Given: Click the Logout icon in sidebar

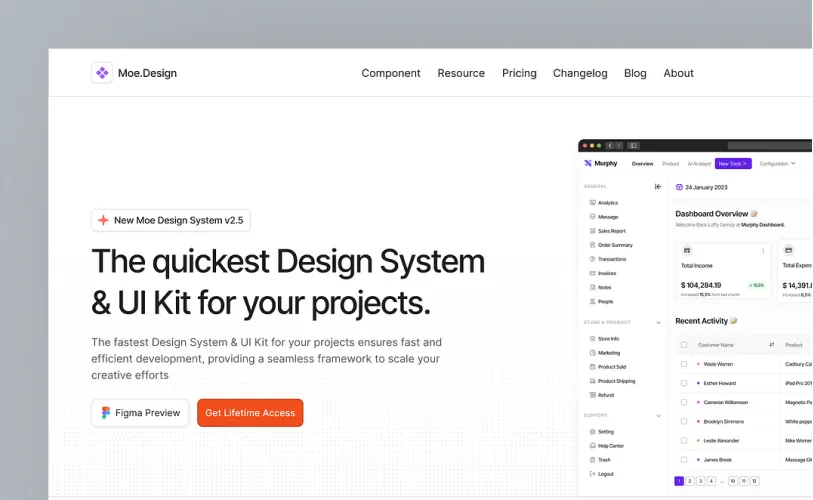Looking at the screenshot, I should pyautogui.click(x=593, y=474).
